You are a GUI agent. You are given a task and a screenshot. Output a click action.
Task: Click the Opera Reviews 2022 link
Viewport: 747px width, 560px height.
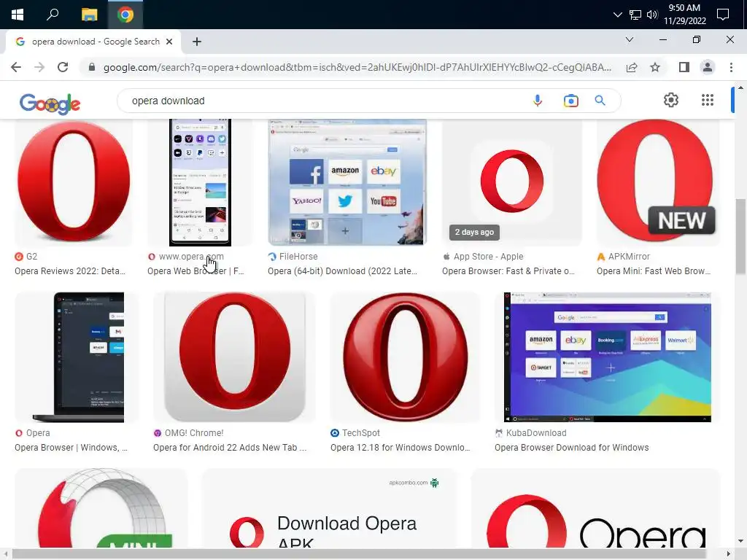70,271
